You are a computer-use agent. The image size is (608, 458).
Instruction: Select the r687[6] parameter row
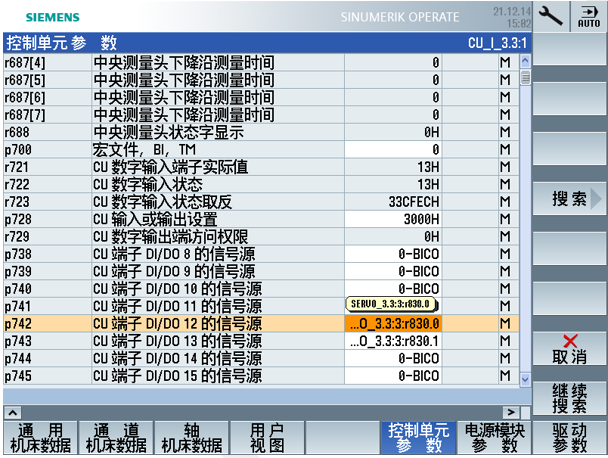click(261, 97)
